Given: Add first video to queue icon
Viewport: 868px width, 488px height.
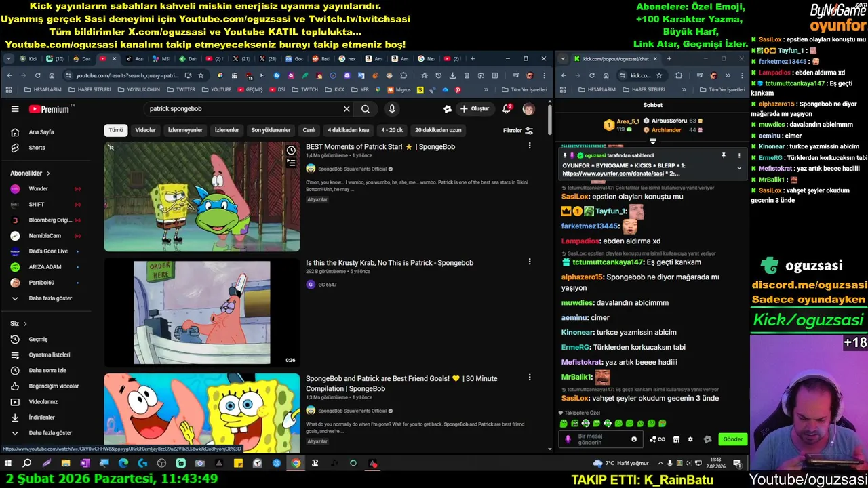Looking at the screenshot, I should tap(291, 163).
